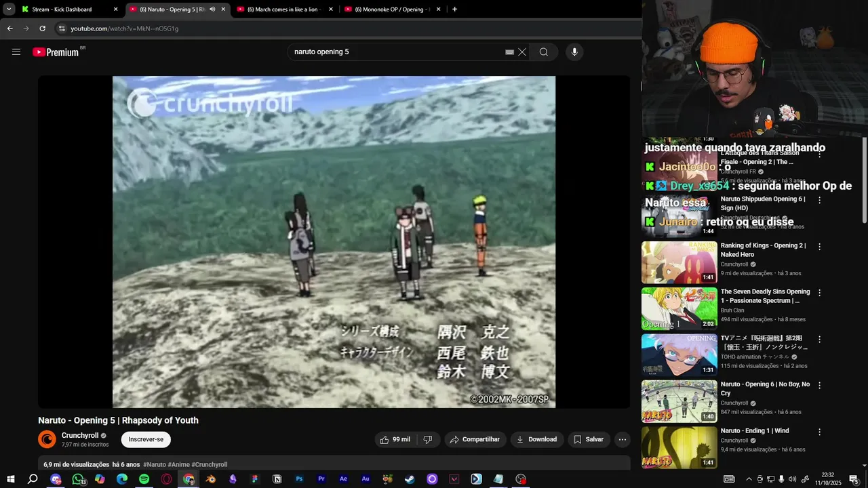Click the youtube.com address bar
This screenshot has height=488, width=868.
(x=346, y=28)
